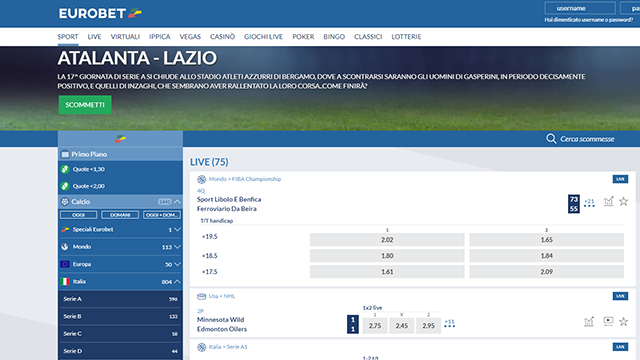
Task: Select odds 2.09 for +17.5 handicap
Action: 547,271
